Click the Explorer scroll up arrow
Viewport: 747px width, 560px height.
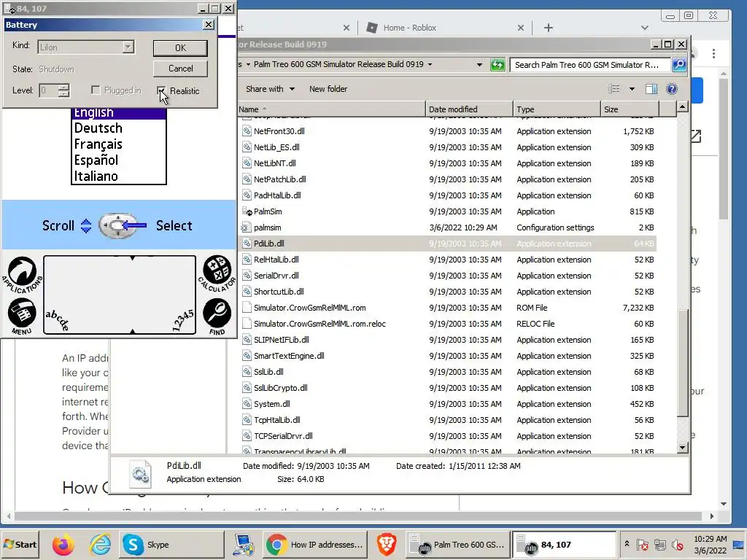click(682, 106)
